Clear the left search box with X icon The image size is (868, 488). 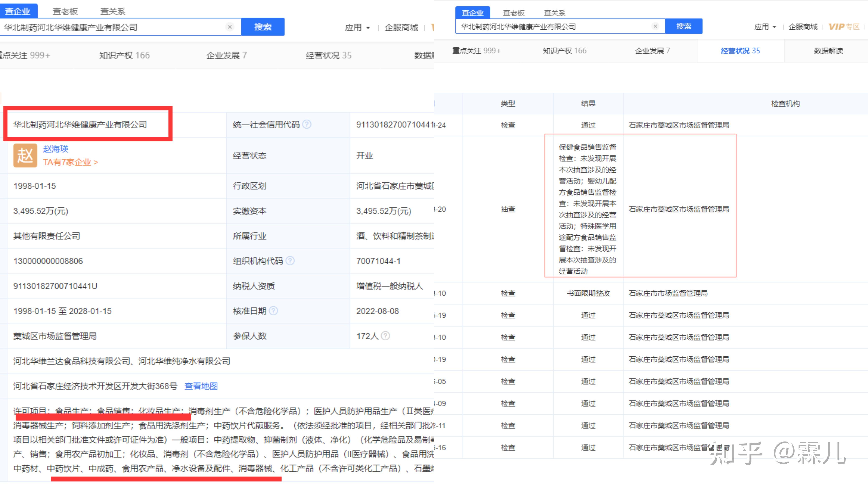pyautogui.click(x=230, y=27)
